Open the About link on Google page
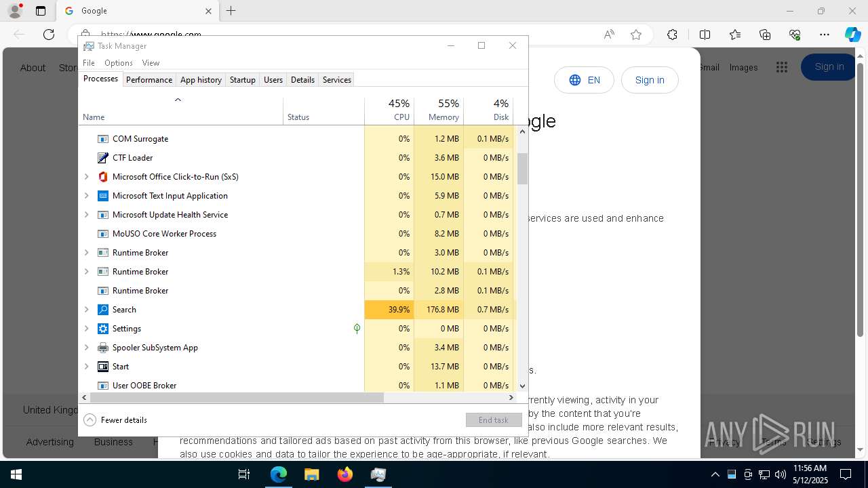The height and width of the screenshot is (488, 868). coord(33,68)
